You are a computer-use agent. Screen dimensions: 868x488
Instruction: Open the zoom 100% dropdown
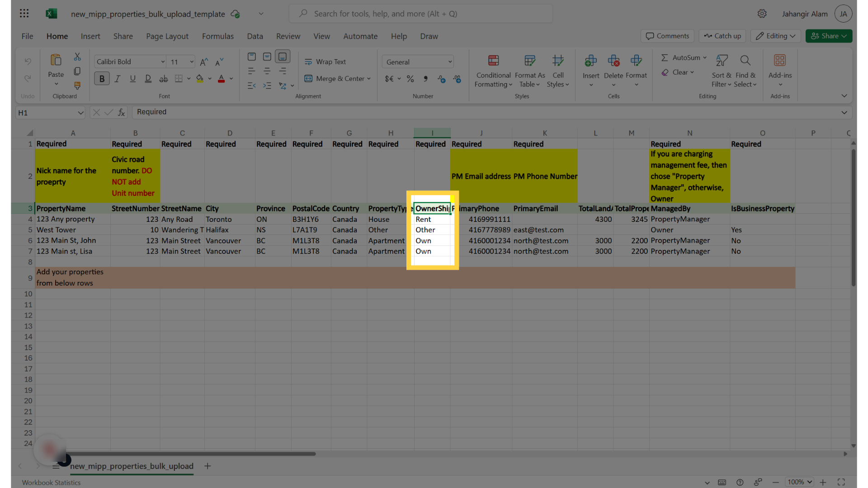tap(799, 482)
